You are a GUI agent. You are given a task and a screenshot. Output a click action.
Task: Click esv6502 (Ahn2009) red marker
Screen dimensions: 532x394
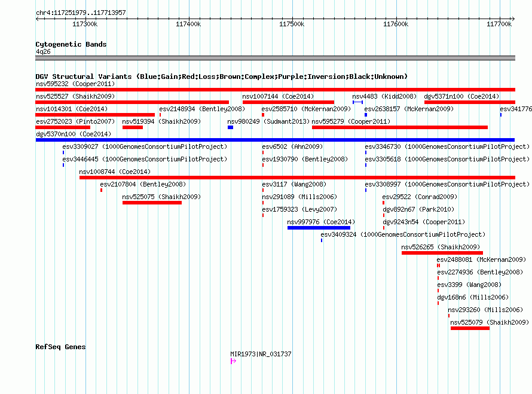pos(263,152)
